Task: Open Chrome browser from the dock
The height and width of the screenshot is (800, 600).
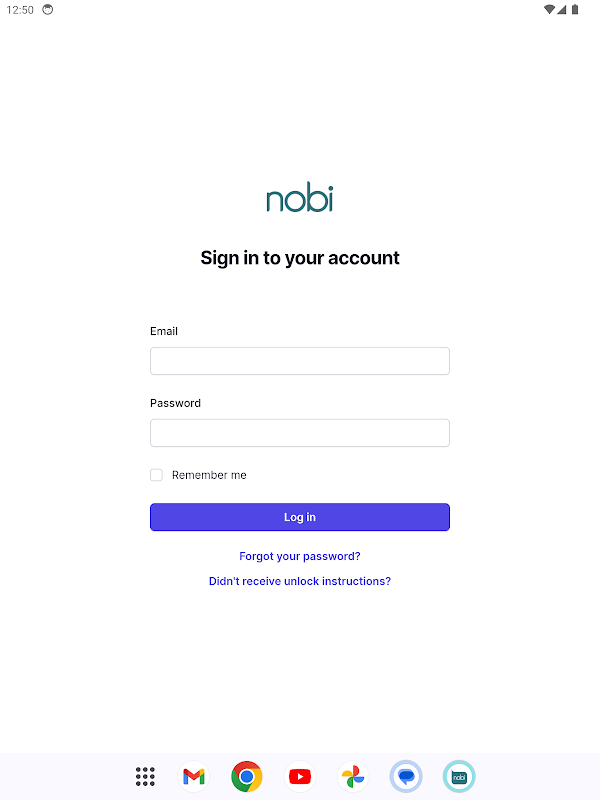Action: pyautogui.click(x=247, y=776)
